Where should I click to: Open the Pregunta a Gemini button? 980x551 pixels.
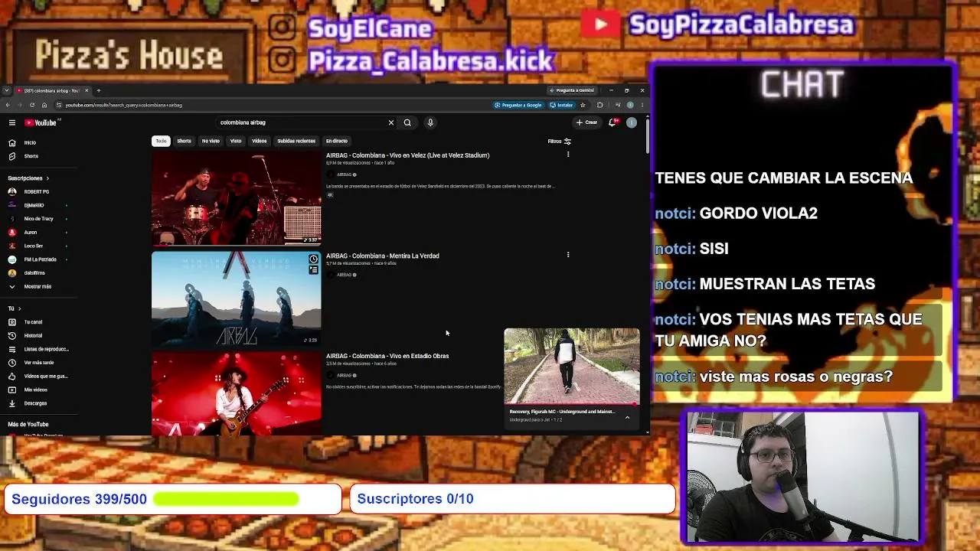point(572,90)
